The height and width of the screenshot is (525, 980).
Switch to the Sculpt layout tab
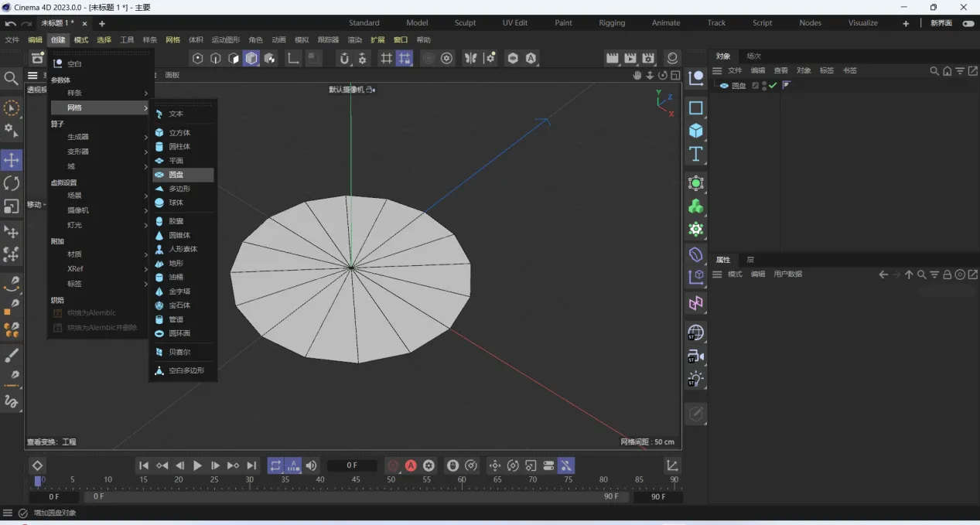click(465, 23)
